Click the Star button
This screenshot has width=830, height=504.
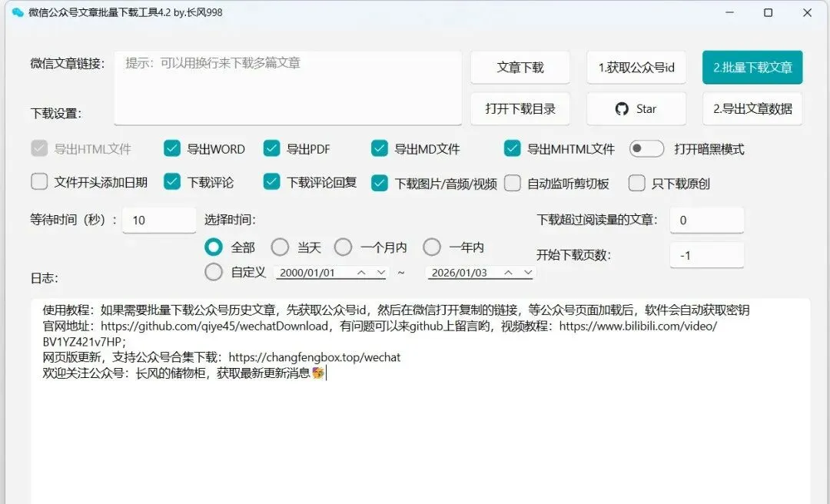pos(636,109)
